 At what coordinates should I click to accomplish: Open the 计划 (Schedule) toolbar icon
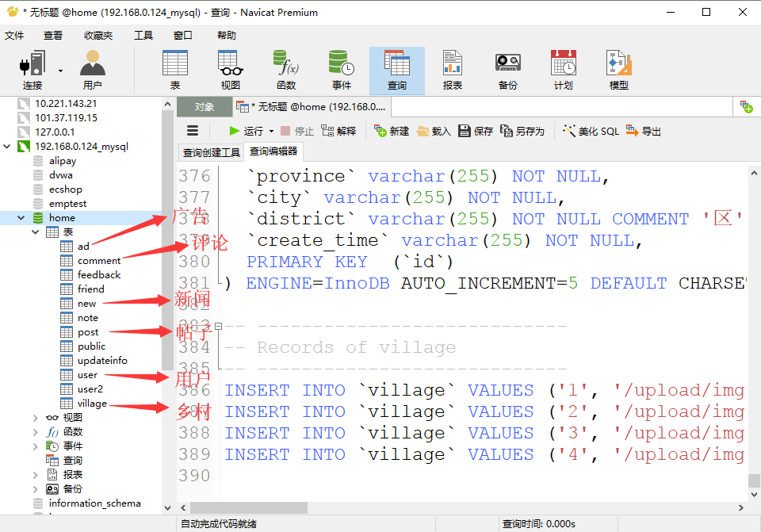563,70
